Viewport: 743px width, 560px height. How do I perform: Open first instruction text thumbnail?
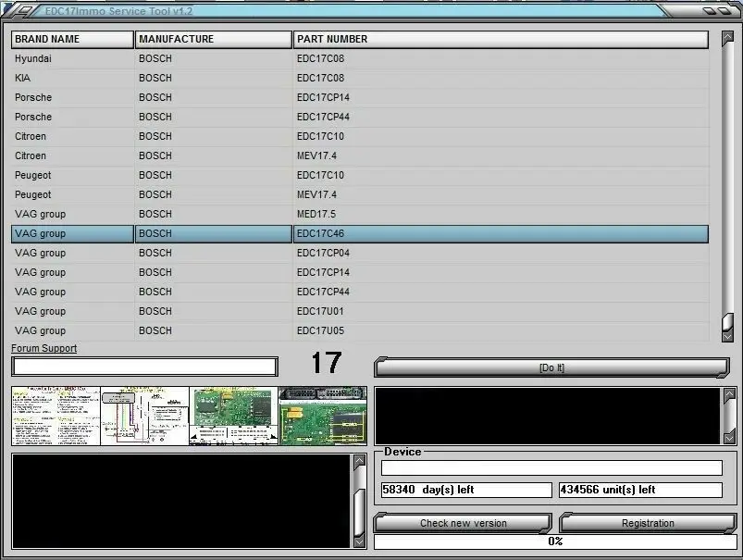(x=56, y=416)
